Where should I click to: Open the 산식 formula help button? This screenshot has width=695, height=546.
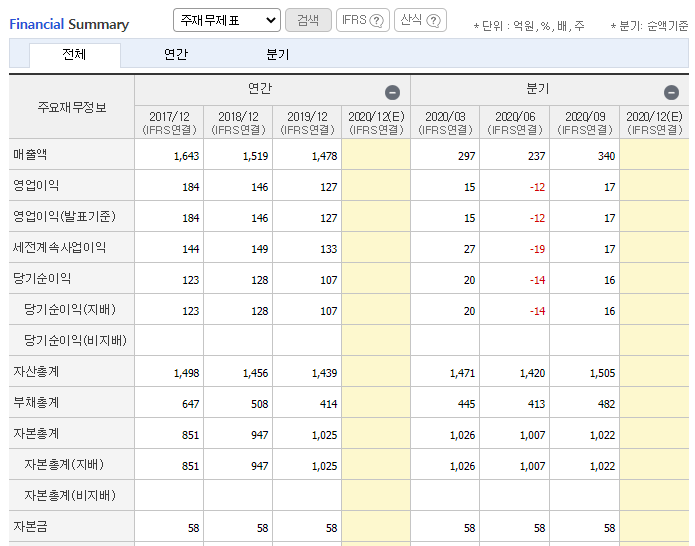tap(420, 20)
